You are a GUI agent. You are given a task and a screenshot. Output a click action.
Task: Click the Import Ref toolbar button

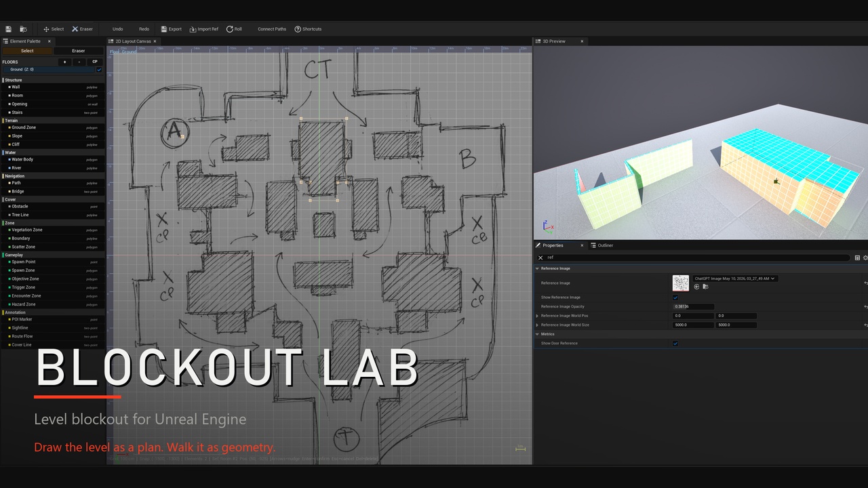point(204,29)
